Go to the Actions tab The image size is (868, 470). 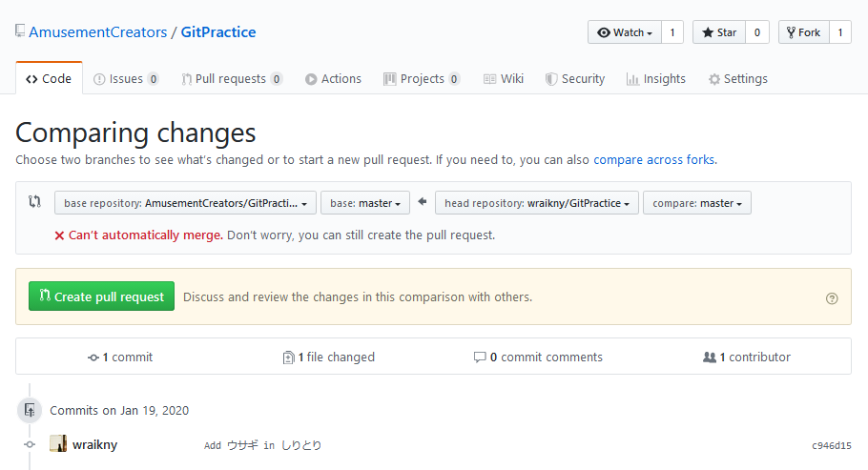(x=333, y=78)
